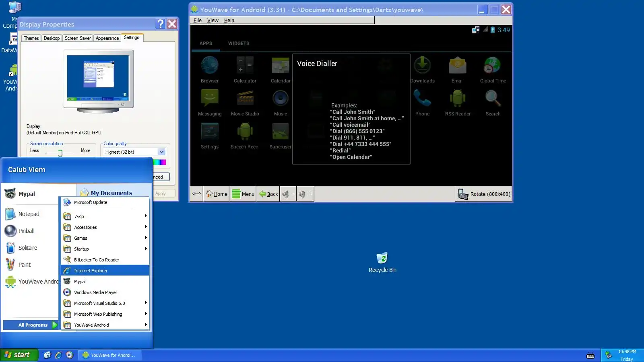644x362 pixels.
Task: Expand Microsoft Visual Studio 6.0 folder
Action: pyautogui.click(x=105, y=303)
